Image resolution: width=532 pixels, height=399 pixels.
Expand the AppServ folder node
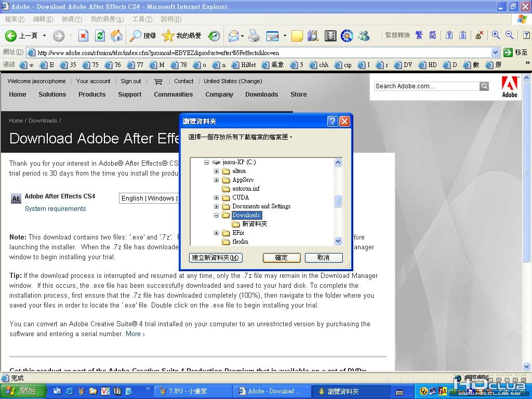(216, 180)
